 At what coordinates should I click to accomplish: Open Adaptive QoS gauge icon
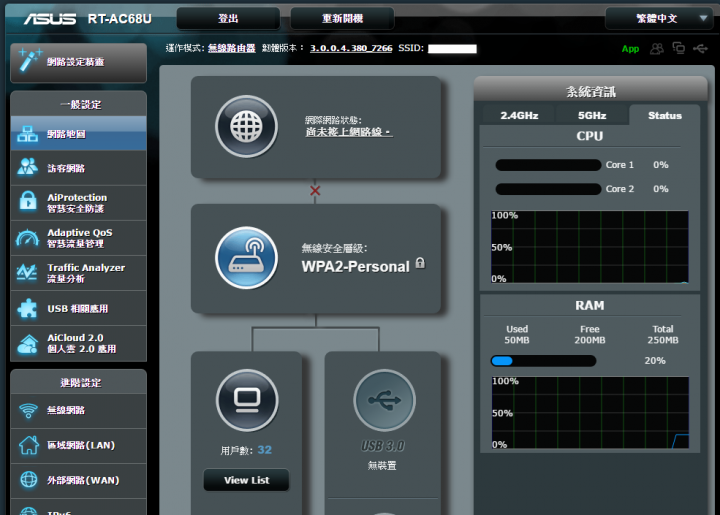pos(27,237)
